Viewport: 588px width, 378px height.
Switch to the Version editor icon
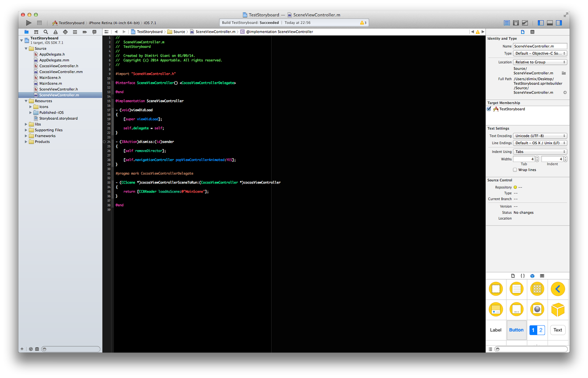coord(525,23)
